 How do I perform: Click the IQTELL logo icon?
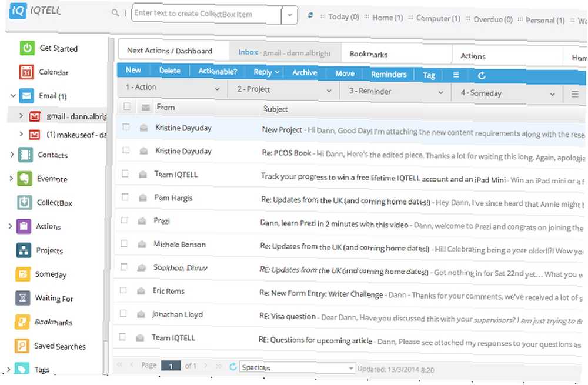[x=18, y=10]
